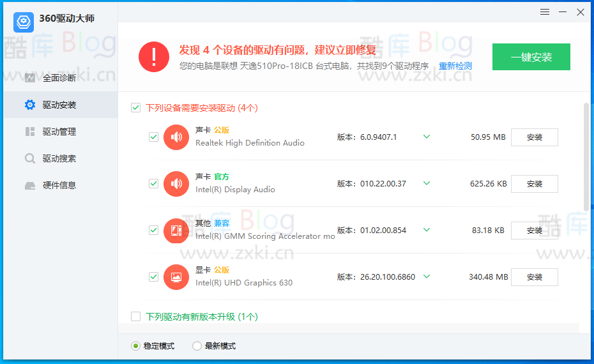Click the 驱动管理 grid icon
Screen dimensions: 594x364
coord(30,132)
